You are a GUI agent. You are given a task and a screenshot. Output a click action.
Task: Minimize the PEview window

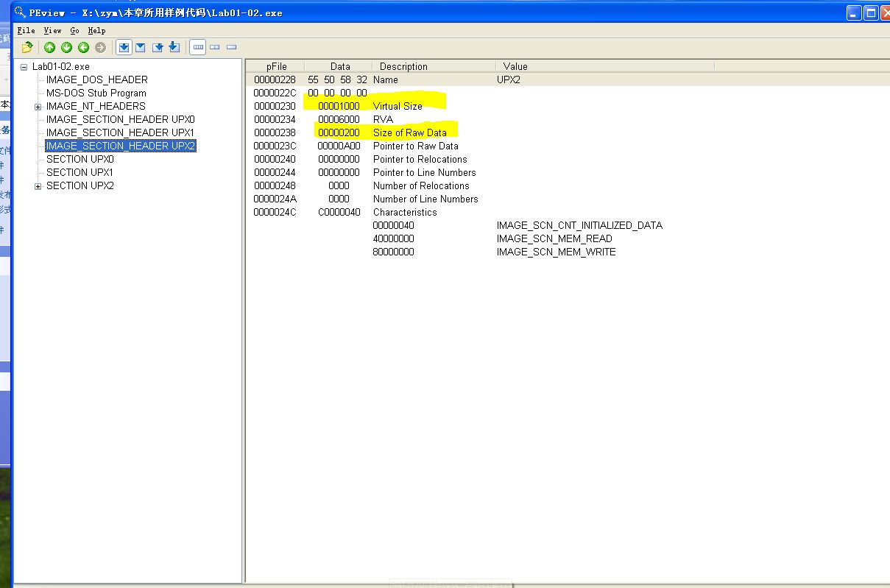[x=853, y=13]
